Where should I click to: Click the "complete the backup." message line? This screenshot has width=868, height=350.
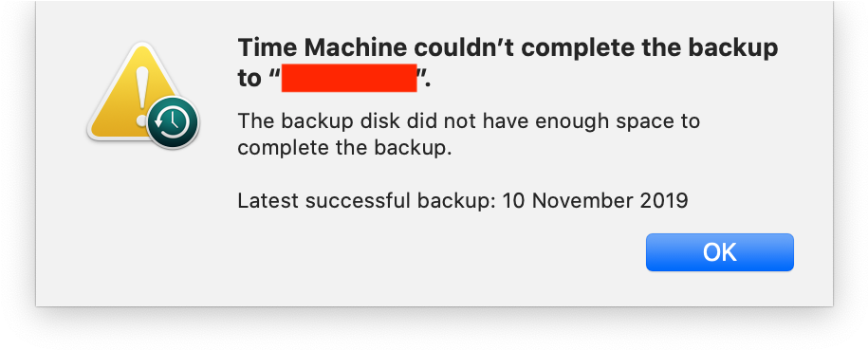pyautogui.click(x=342, y=148)
